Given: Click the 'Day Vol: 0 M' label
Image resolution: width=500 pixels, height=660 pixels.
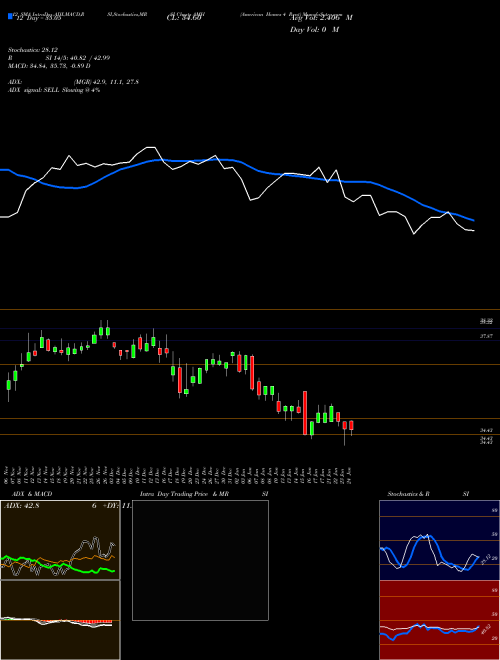Looking at the screenshot, I should tap(314, 30).
